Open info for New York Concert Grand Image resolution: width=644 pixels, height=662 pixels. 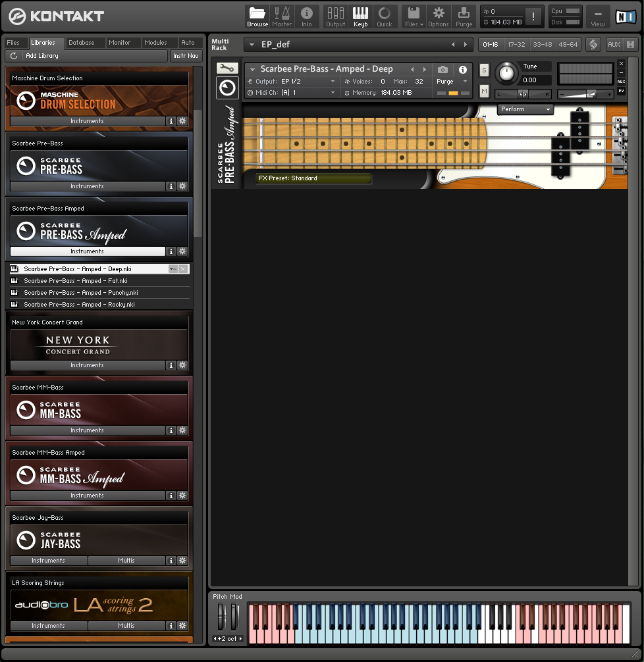point(171,365)
